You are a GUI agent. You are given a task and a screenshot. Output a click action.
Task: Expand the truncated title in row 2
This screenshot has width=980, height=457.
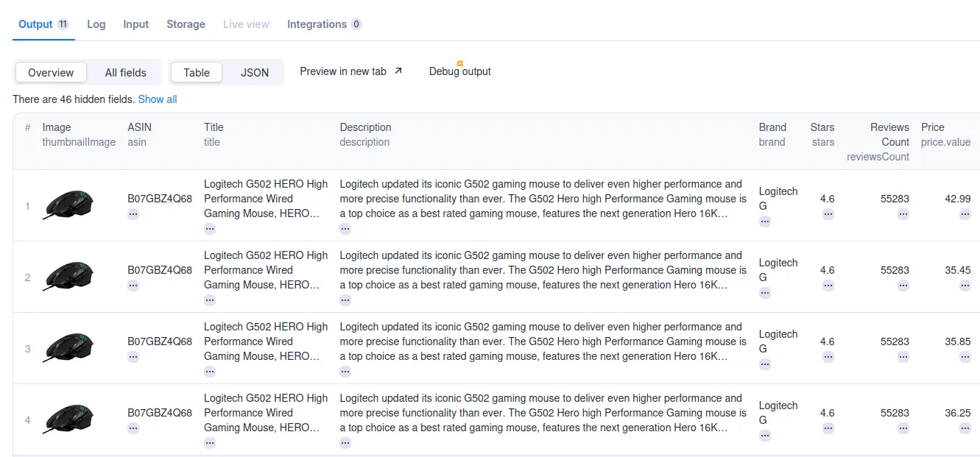(x=210, y=300)
